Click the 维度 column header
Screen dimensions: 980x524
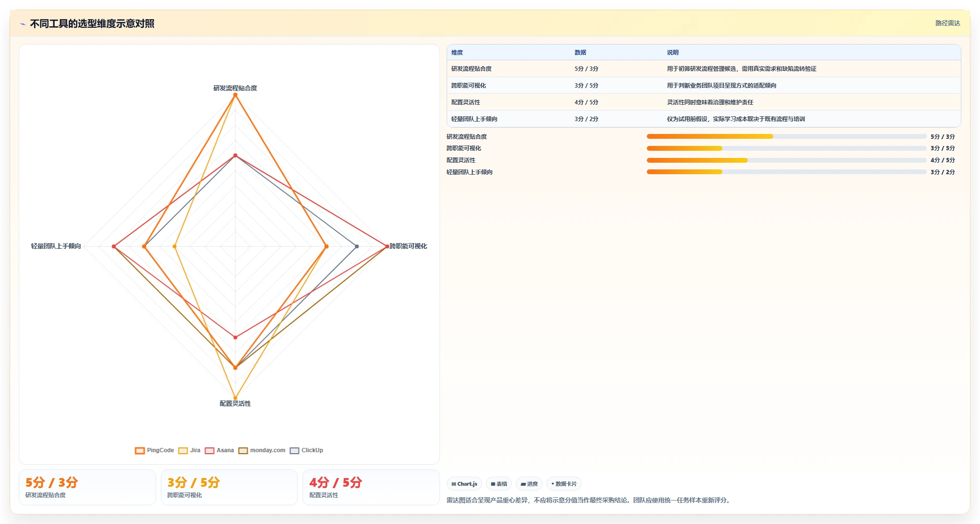pos(457,53)
